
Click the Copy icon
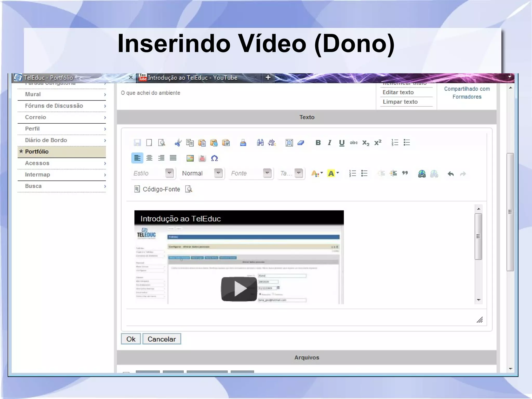coord(190,143)
